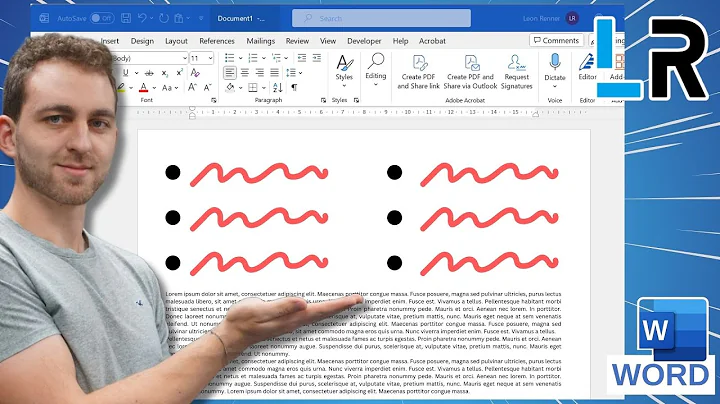Viewport: 720px width, 404px height.
Task: Click the Shading paint bucket icon
Action: click(230, 87)
